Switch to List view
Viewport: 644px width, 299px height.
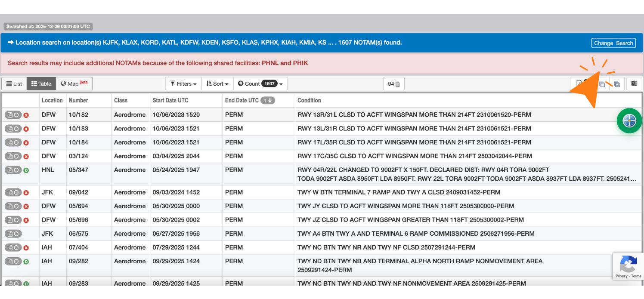[14, 83]
